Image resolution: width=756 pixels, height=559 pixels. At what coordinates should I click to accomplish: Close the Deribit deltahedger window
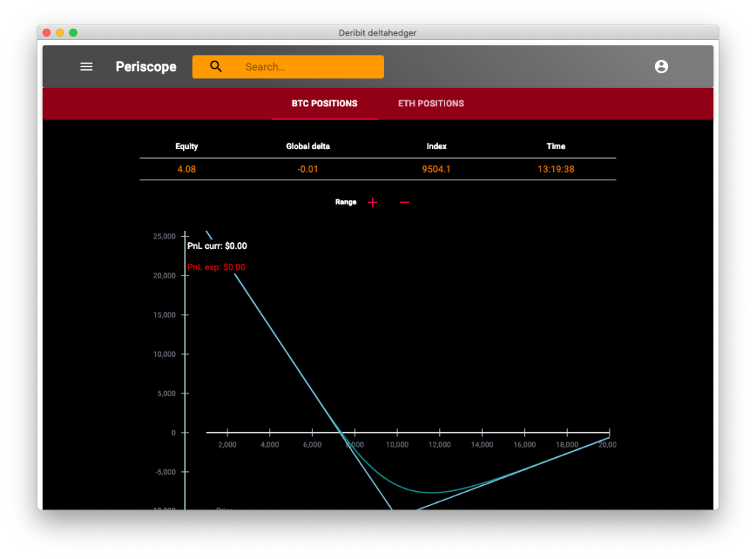pos(47,32)
